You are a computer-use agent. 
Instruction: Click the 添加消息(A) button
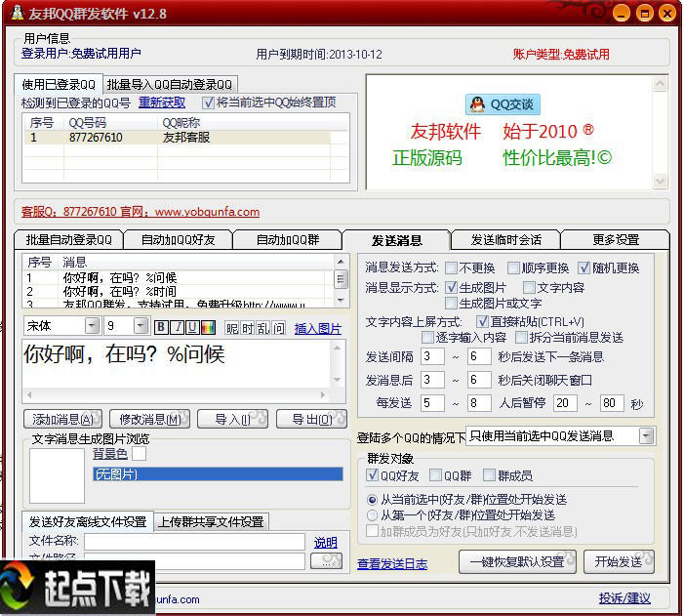[x=62, y=420]
